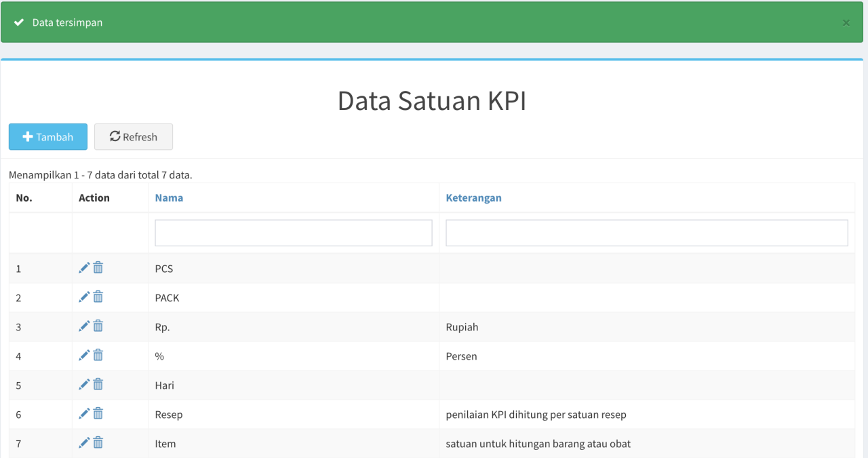Edit the Resep row entry
868x458 pixels.
(84, 414)
